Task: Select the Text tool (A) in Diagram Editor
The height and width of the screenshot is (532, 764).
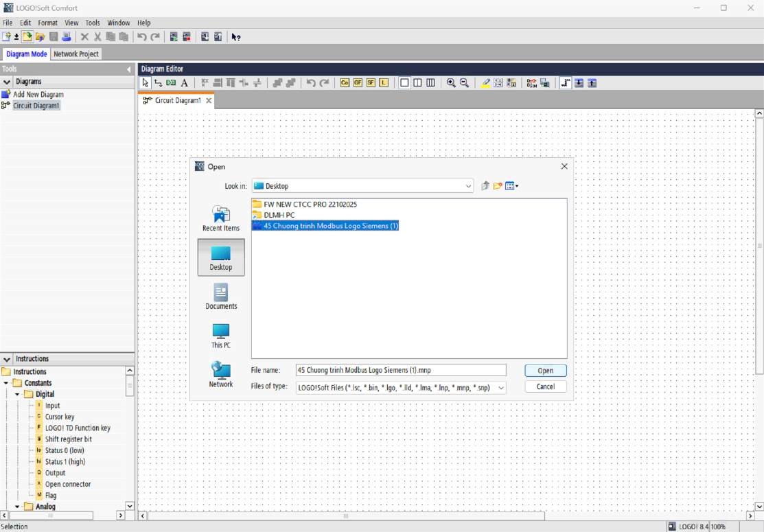Action: click(185, 83)
